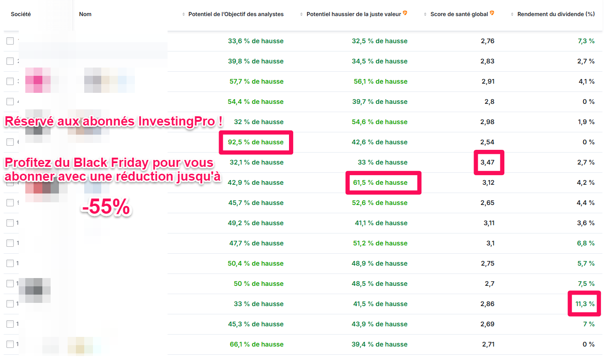This screenshot has height=364, width=607.
Task: Select the 2,83 health score value
Action: click(x=487, y=61)
